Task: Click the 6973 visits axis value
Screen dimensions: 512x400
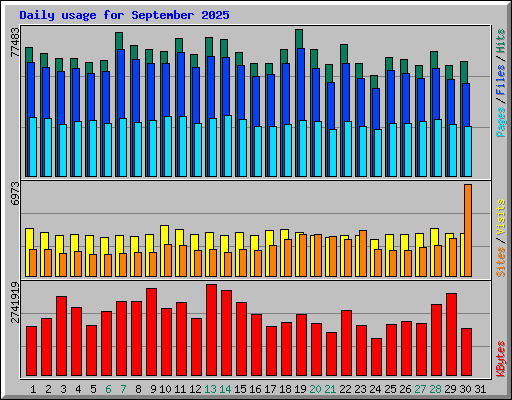Action: click(x=15, y=194)
